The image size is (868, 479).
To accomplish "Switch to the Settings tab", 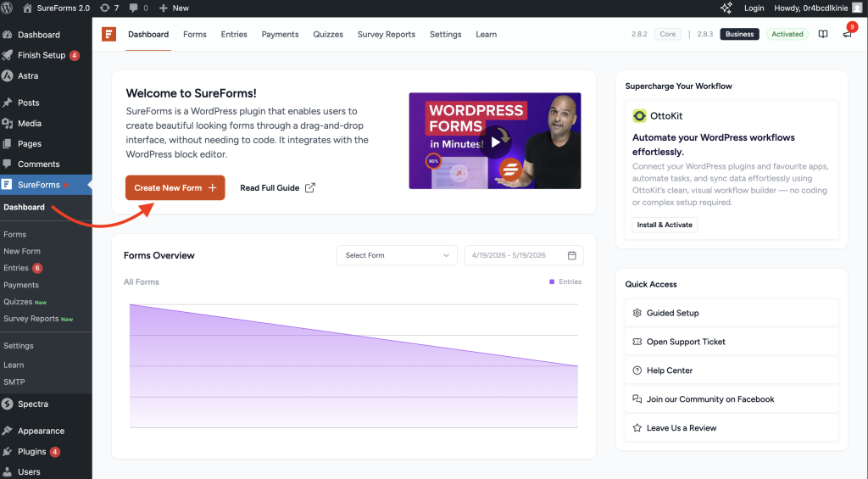I will 446,34.
